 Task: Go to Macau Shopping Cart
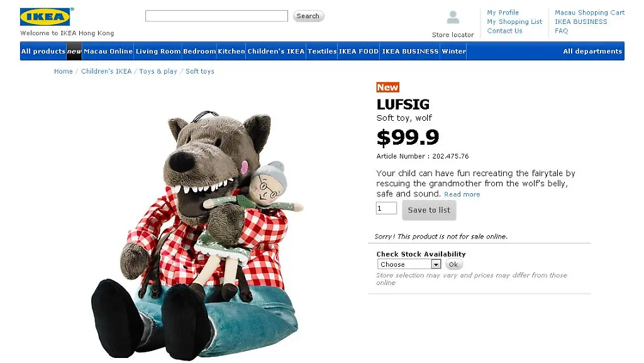[589, 13]
